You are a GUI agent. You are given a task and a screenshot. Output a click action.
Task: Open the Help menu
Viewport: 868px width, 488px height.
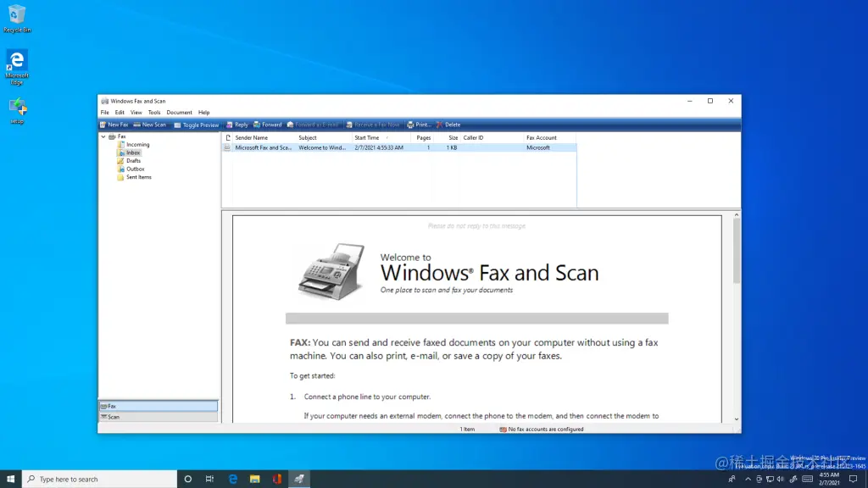point(204,113)
